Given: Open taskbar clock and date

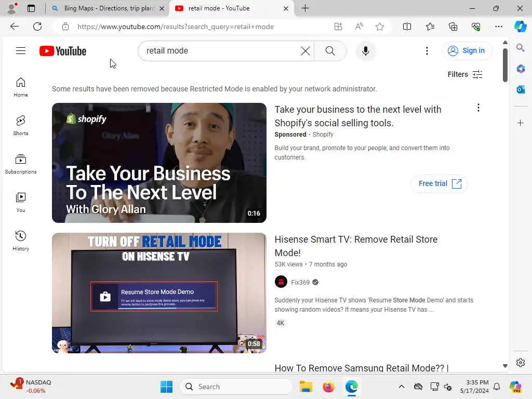Looking at the screenshot, I should pyautogui.click(x=474, y=387).
